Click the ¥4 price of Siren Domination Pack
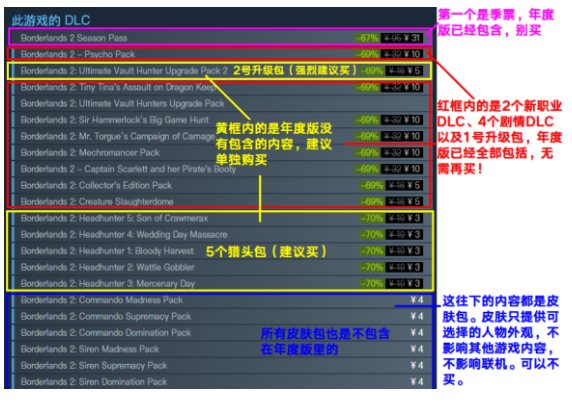This screenshot has height=405, width=572. 417,382
